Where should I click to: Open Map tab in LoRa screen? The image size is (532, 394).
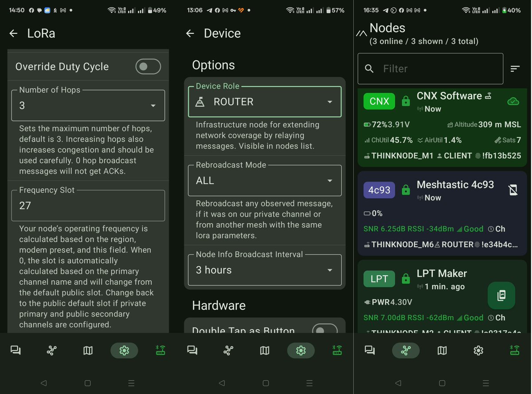pyautogui.click(x=88, y=351)
